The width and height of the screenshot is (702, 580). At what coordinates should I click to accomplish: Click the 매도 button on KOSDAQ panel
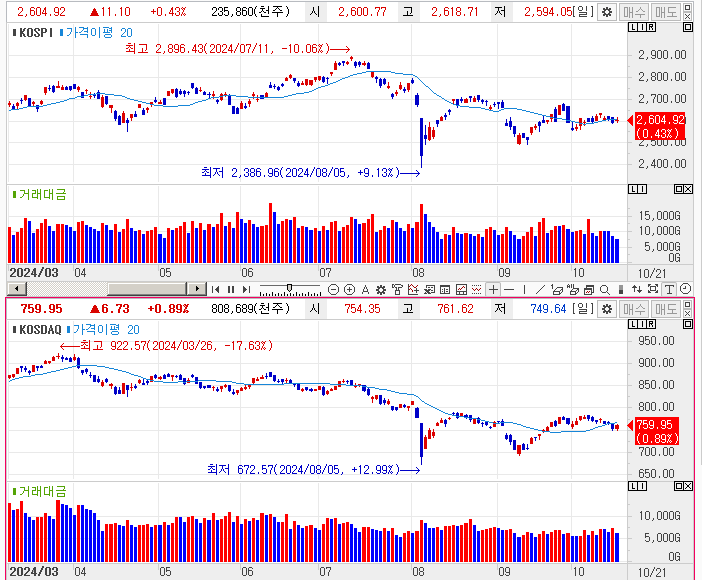pyautogui.click(x=666, y=309)
